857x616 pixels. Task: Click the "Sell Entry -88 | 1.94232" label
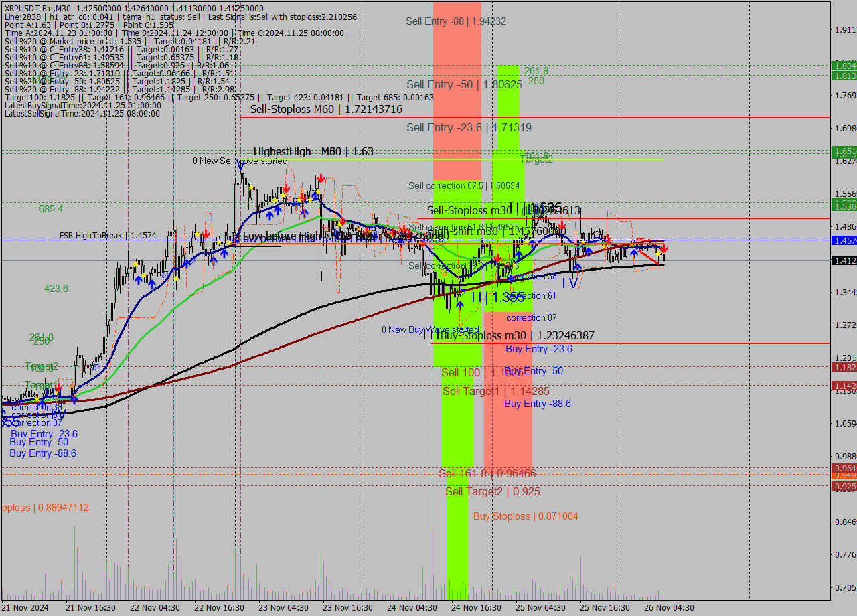[x=456, y=21]
